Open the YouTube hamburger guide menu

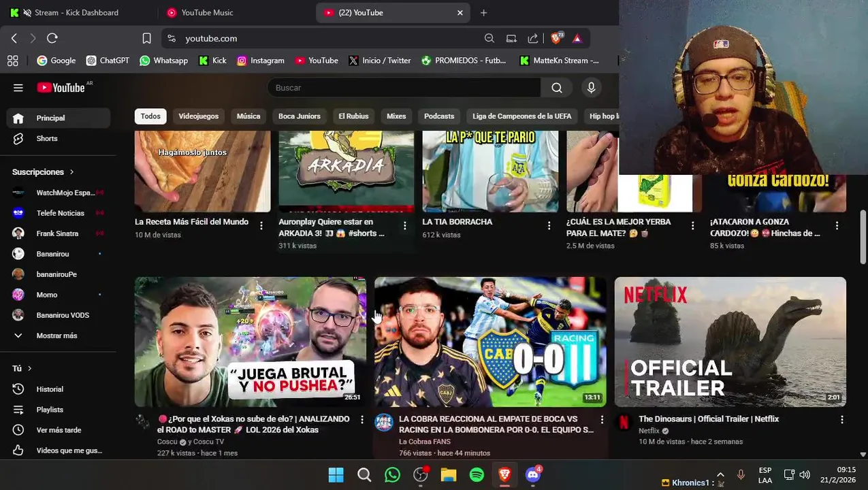click(x=18, y=88)
